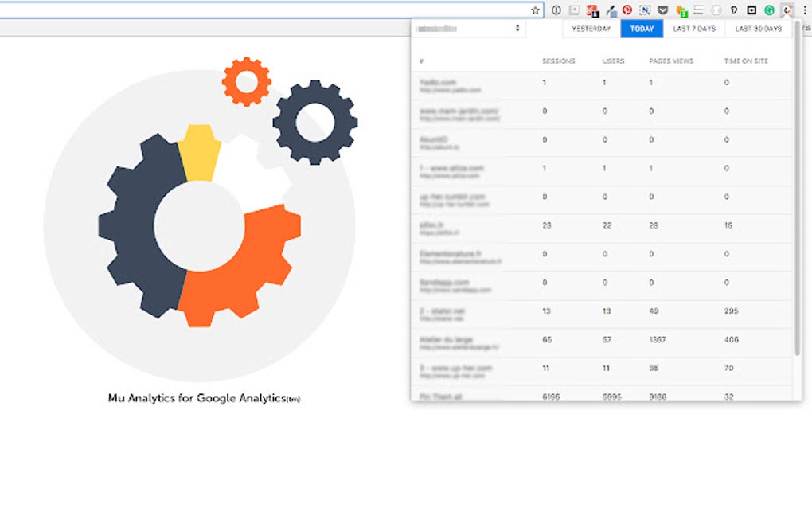The height and width of the screenshot is (508, 812).
Task: Click the Grammarly extension icon
Action: point(770,10)
